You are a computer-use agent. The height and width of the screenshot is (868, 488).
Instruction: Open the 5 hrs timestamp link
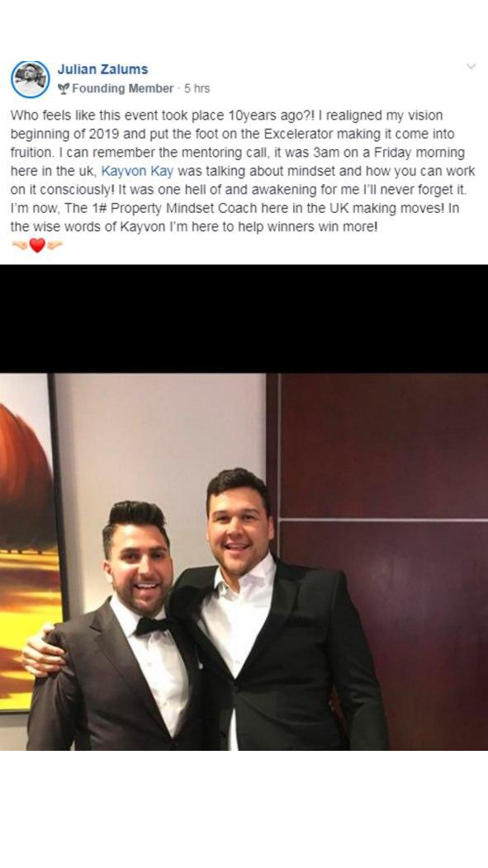click(x=197, y=88)
